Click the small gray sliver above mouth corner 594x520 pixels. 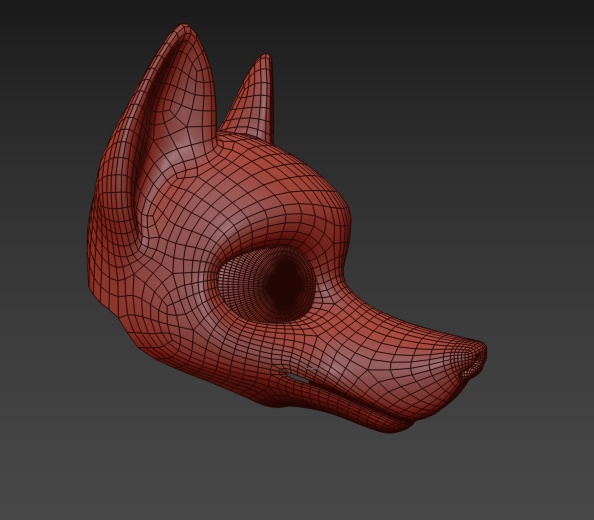[x=314, y=368]
